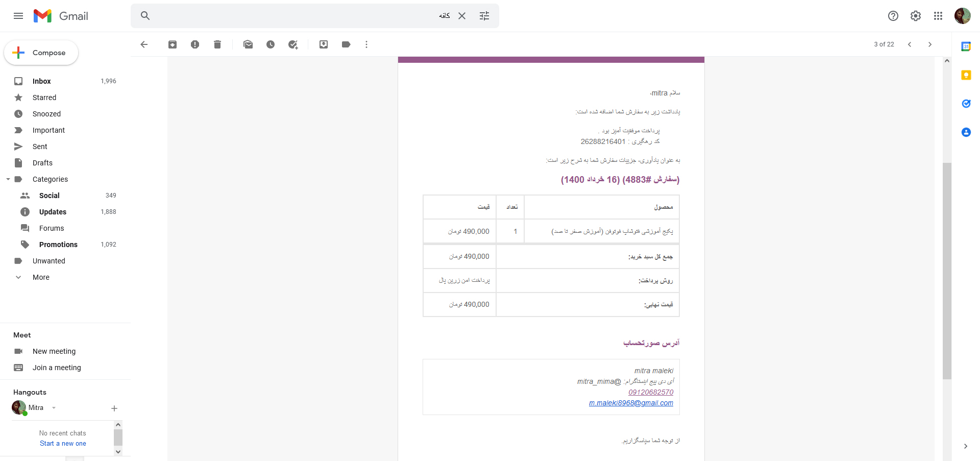
Task: Toggle the main menu hamburger sidebar
Action: pyautogui.click(x=18, y=16)
